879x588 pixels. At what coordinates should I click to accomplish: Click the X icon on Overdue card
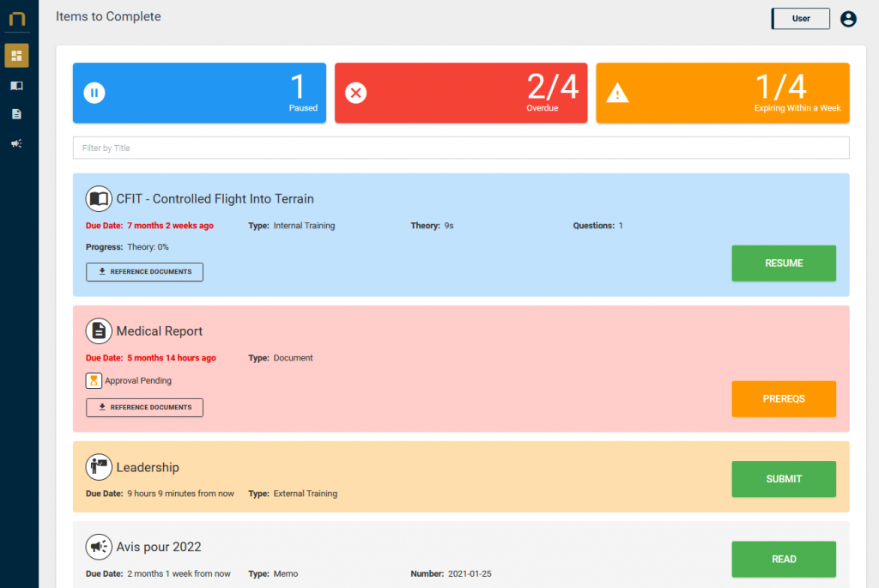click(356, 93)
